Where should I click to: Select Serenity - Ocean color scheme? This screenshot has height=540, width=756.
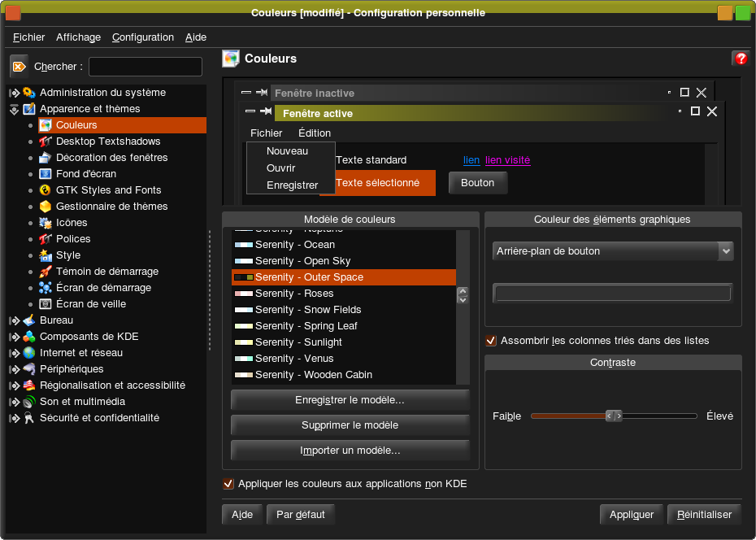(344, 245)
